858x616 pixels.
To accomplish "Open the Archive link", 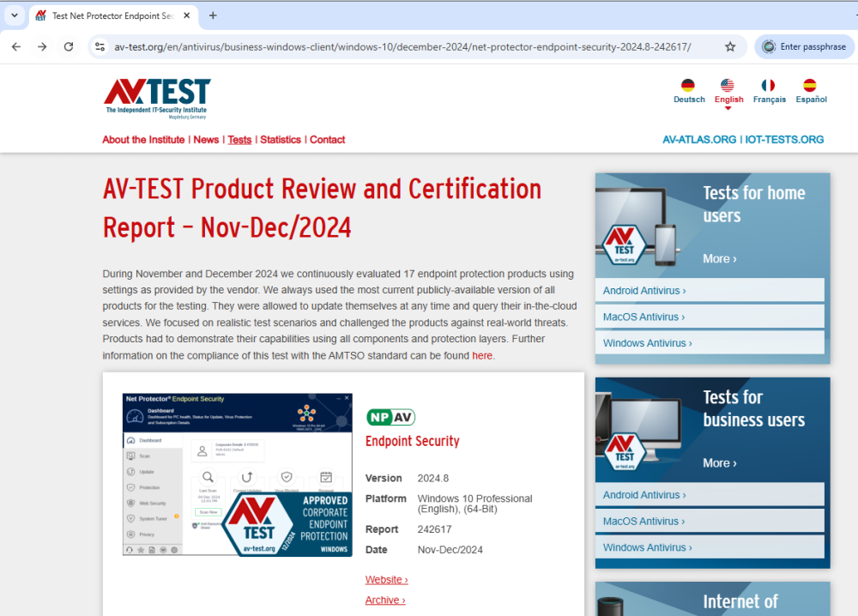I will (385, 601).
